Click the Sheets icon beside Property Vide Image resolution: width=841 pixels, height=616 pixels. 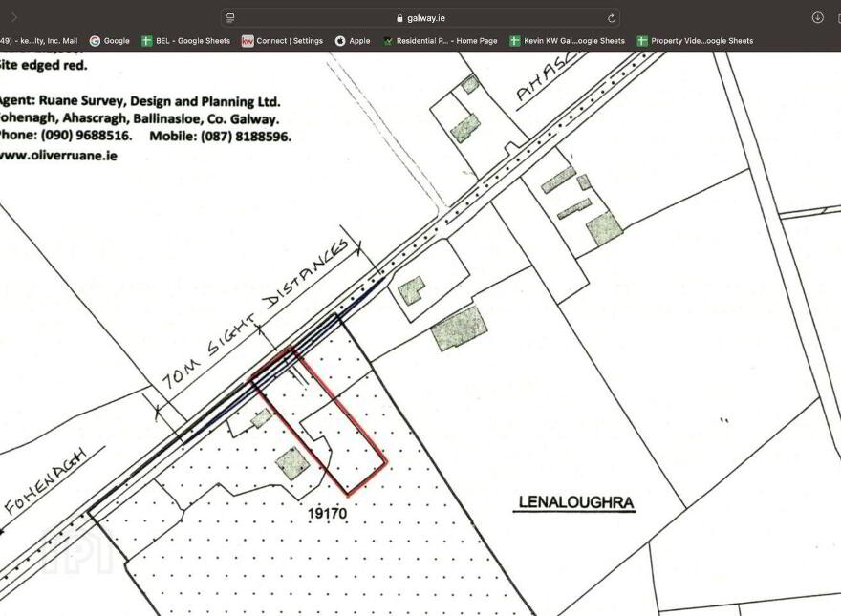[x=641, y=41]
